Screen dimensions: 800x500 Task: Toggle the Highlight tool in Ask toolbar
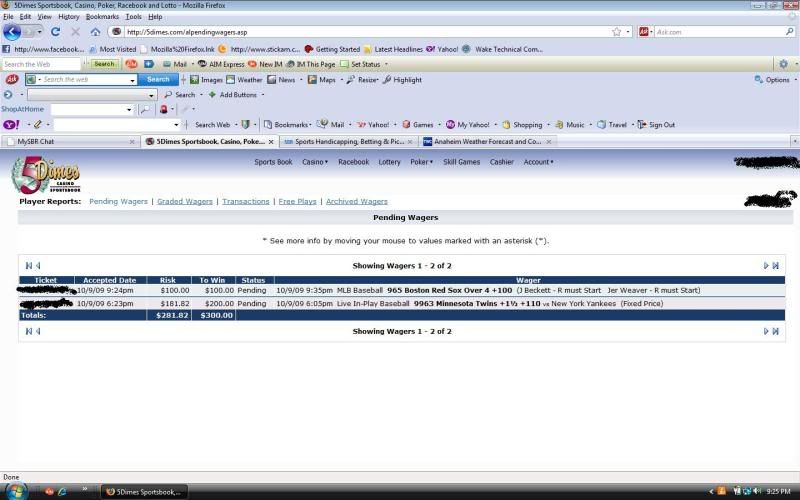pyautogui.click(x=401, y=79)
